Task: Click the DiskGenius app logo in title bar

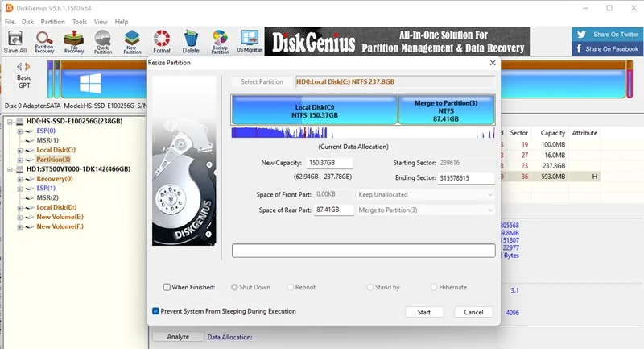Action: click(9, 8)
